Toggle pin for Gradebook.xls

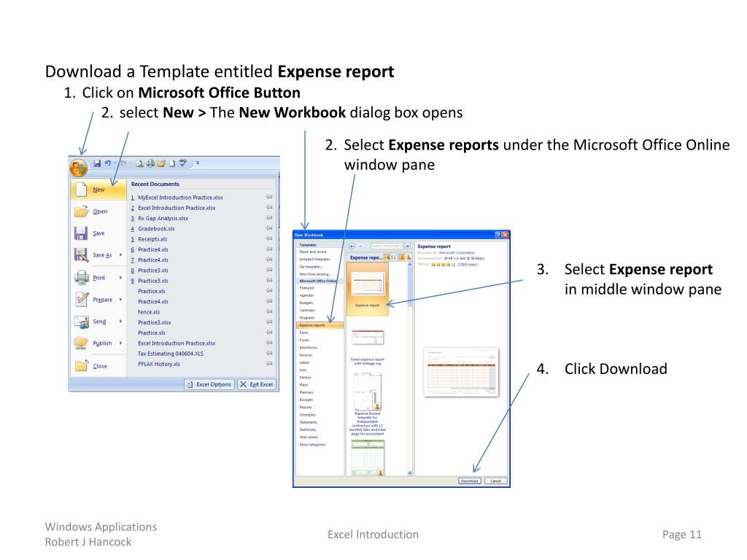click(269, 228)
